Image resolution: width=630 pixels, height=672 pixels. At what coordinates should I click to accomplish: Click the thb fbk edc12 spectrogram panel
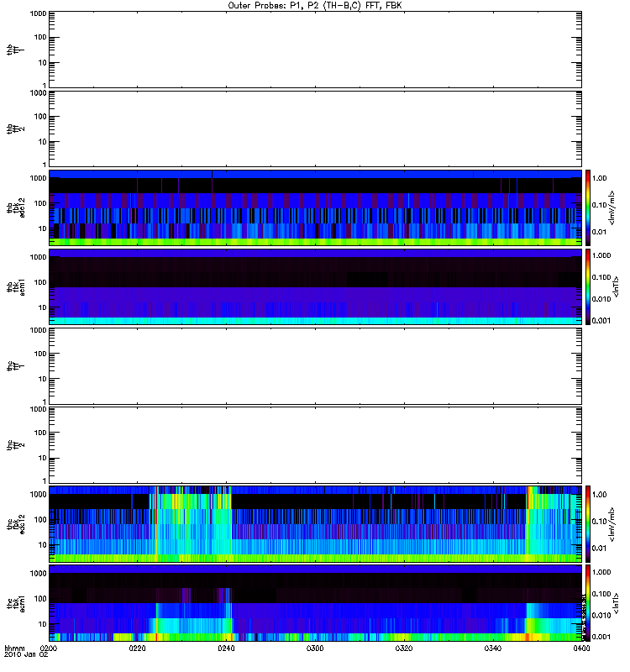point(315,207)
